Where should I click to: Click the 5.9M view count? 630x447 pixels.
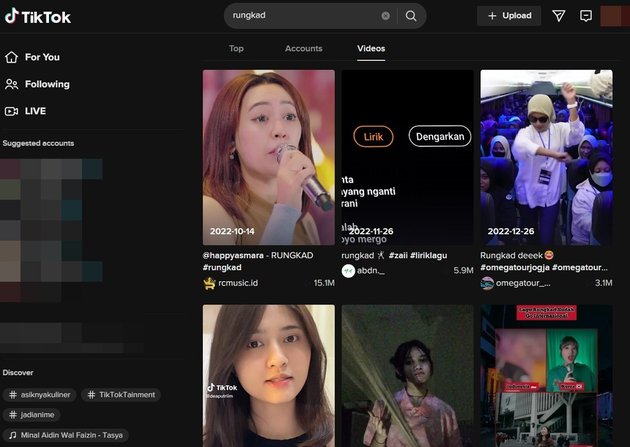pos(463,271)
